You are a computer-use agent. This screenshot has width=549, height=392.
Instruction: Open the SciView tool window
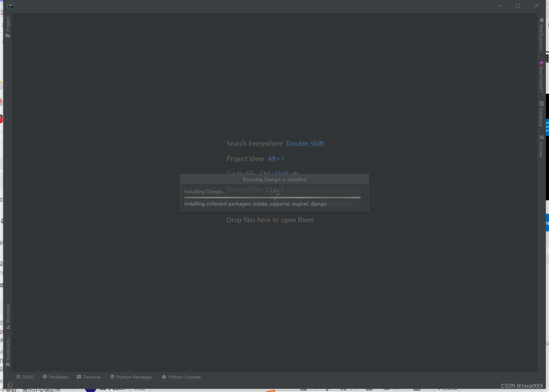coord(541,146)
